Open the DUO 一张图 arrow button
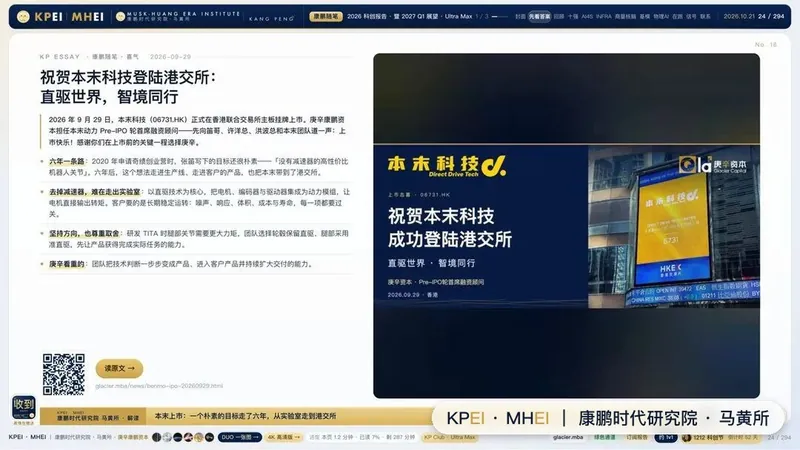This screenshot has height=450, width=800. (x=240, y=437)
